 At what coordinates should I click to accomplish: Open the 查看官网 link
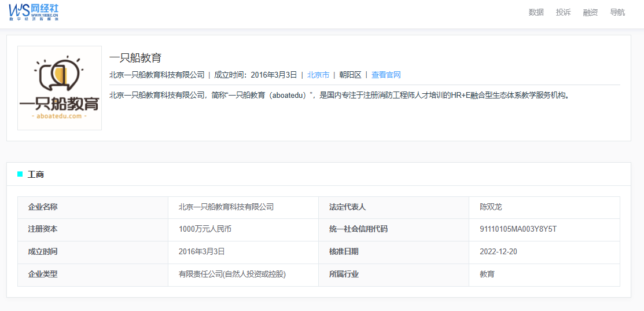tap(386, 75)
